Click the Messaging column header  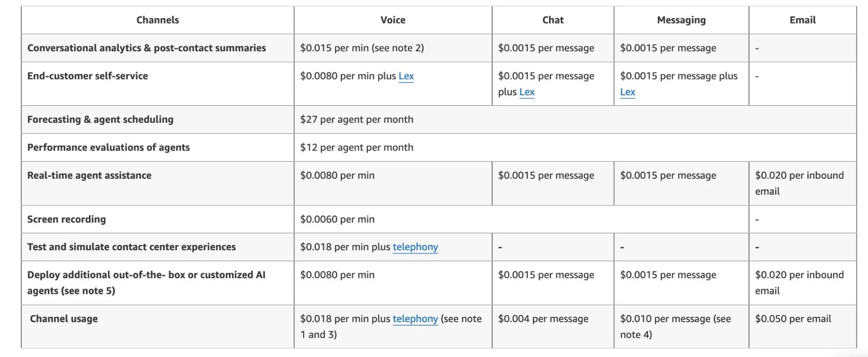[x=681, y=20]
